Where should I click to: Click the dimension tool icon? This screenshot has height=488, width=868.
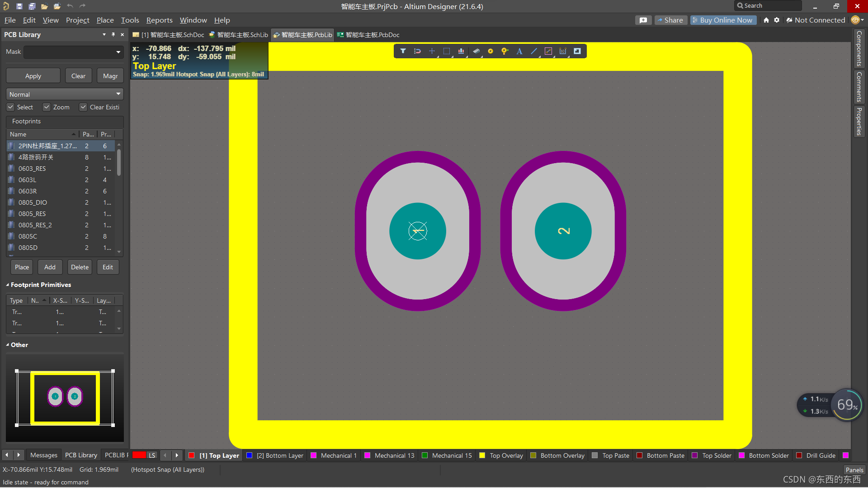point(563,51)
